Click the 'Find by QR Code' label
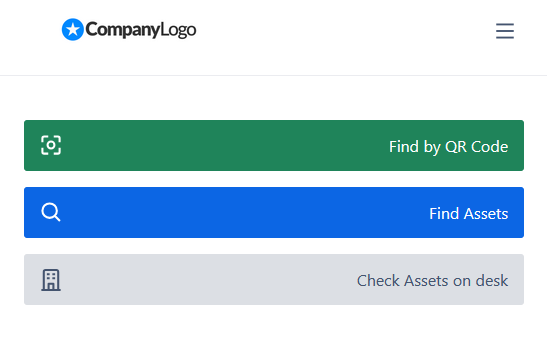Viewport: 547px width, 362px height. 448,146
